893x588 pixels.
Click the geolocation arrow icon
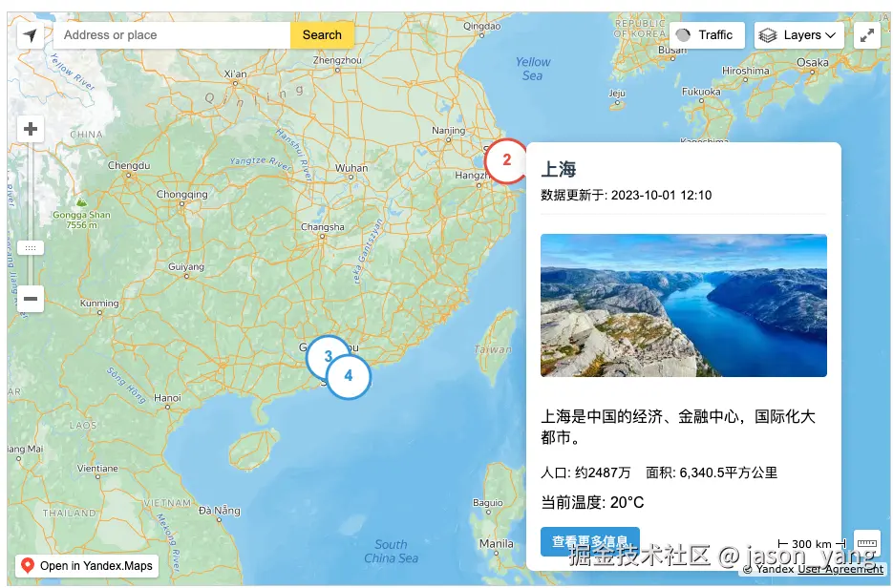tap(31, 35)
